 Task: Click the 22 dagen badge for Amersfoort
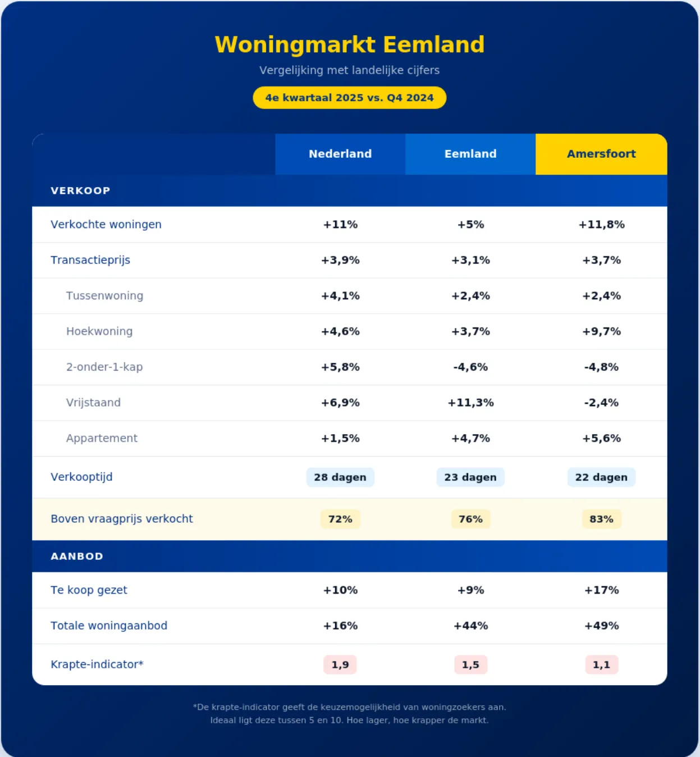click(601, 477)
